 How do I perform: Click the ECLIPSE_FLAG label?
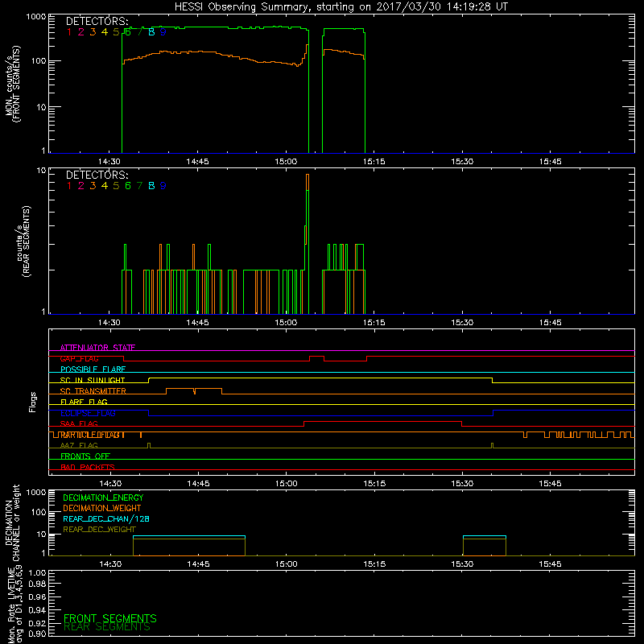[88, 413]
